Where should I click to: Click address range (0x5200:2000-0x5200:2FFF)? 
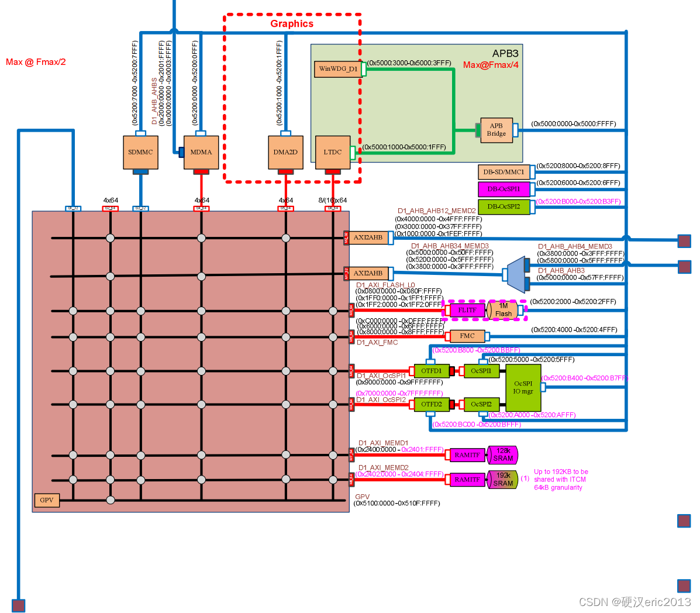click(x=573, y=302)
